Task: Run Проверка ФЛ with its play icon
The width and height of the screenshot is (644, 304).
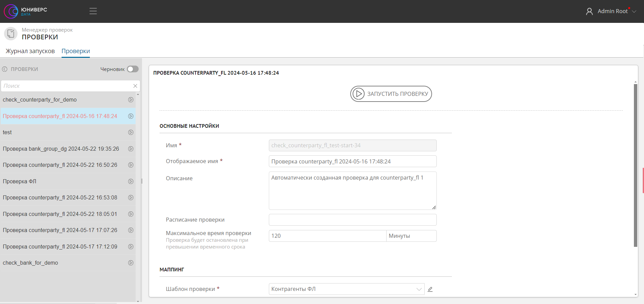Action: click(131, 182)
